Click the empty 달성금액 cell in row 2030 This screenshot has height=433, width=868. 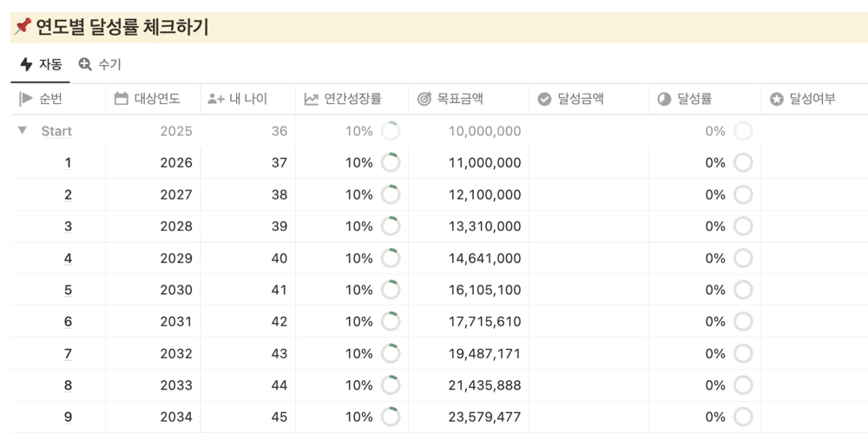pyautogui.click(x=589, y=290)
